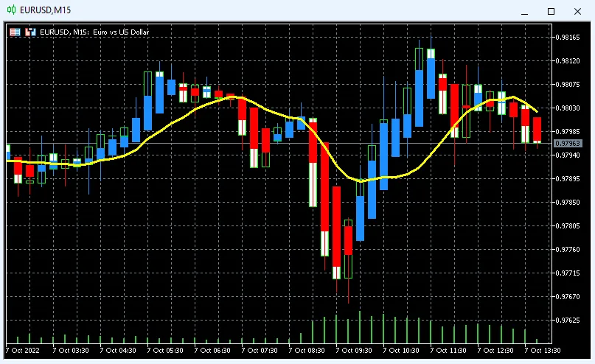Click the '7 Oct 08:30' time axis label

tap(307, 350)
